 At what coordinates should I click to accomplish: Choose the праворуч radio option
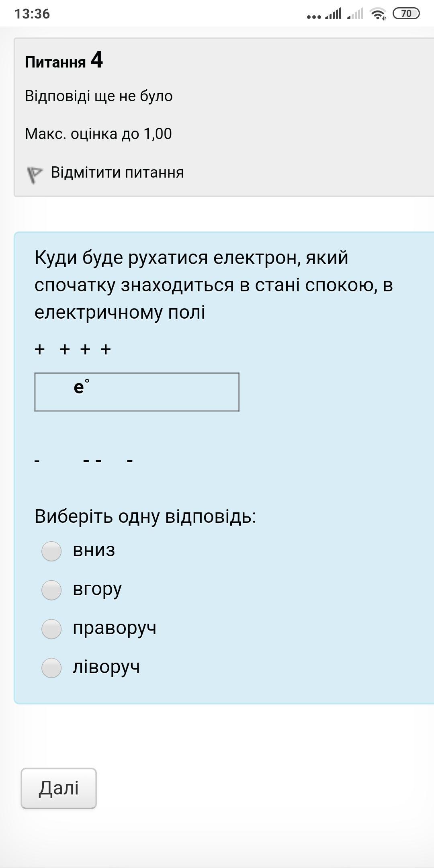coord(51,629)
